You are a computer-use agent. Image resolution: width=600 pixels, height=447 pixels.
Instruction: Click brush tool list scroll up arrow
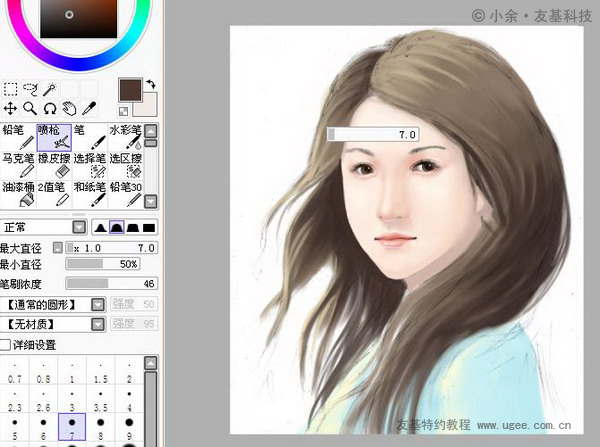point(151,131)
